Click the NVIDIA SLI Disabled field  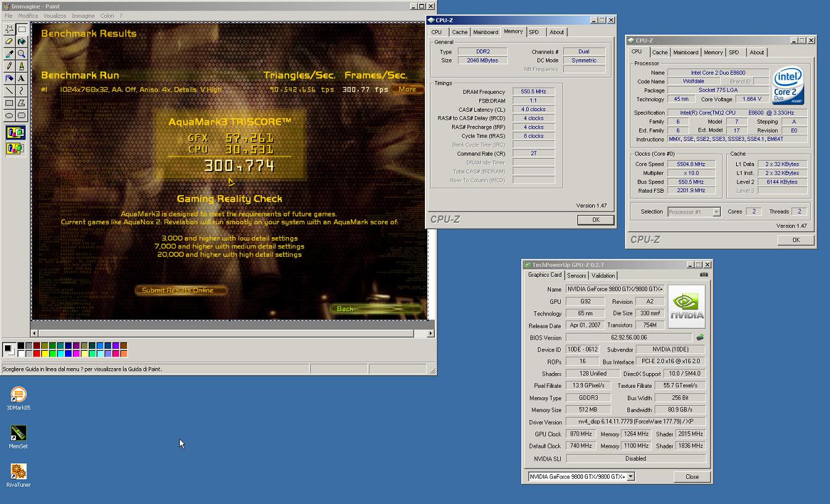click(x=635, y=459)
